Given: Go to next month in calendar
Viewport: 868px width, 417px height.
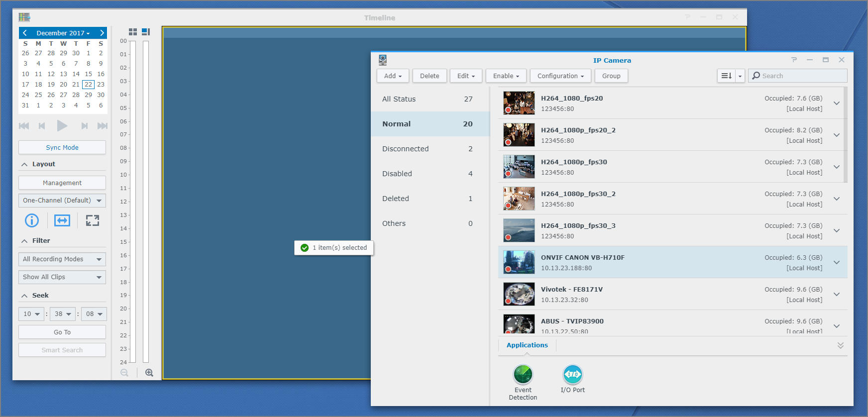Looking at the screenshot, I should (102, 33).
